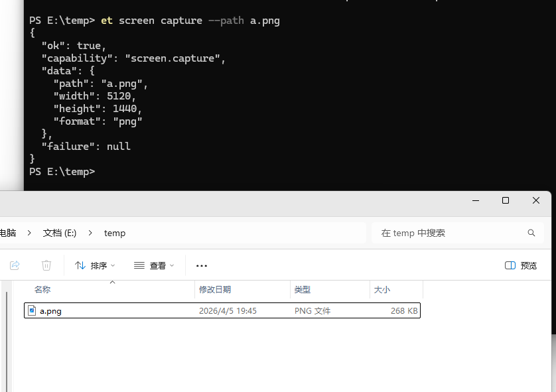556x392 pixels.
Task: Click the a.png file icon
Action: click(32, 310)
